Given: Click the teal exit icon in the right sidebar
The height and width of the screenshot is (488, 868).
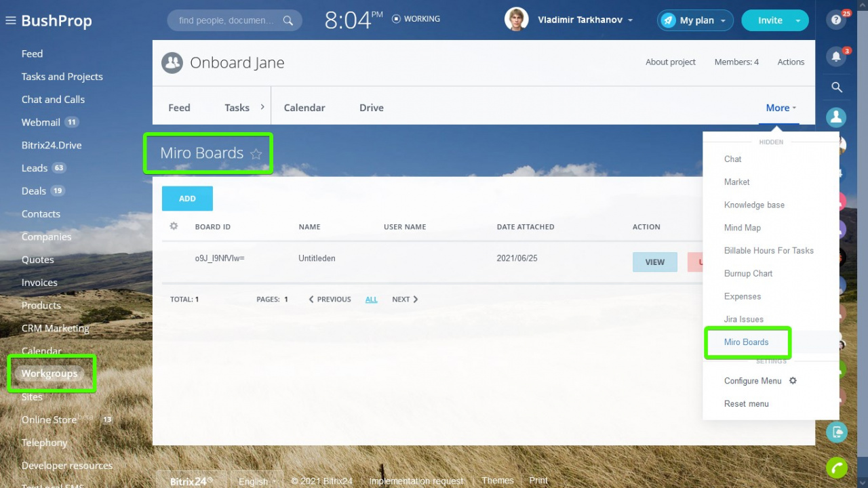Looking at the screenshot, I should pyautogui.click(x=837, y=431).
